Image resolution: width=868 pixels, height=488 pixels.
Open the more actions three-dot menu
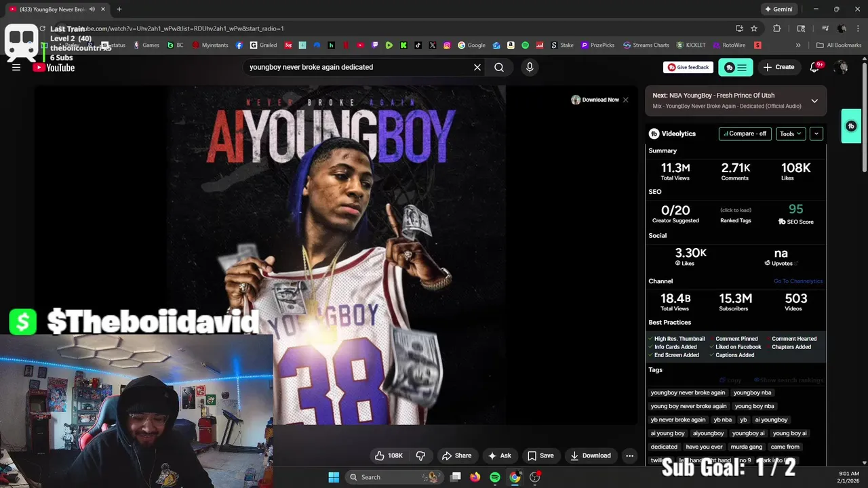pos(629,455)
